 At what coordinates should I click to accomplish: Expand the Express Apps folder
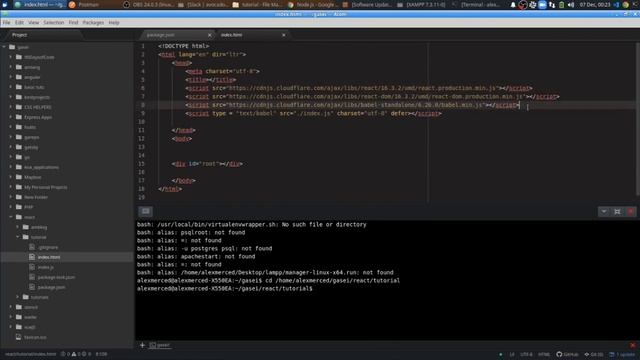pos(11,117)
